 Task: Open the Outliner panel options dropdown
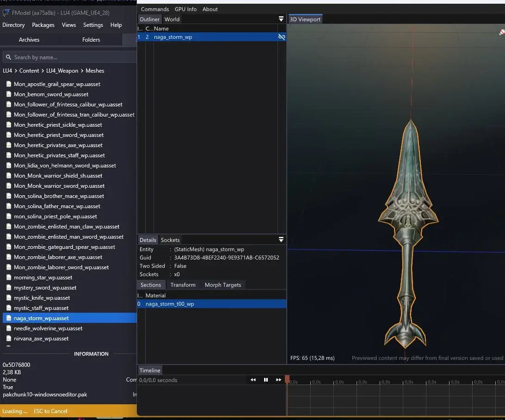(x=281, y=19)
